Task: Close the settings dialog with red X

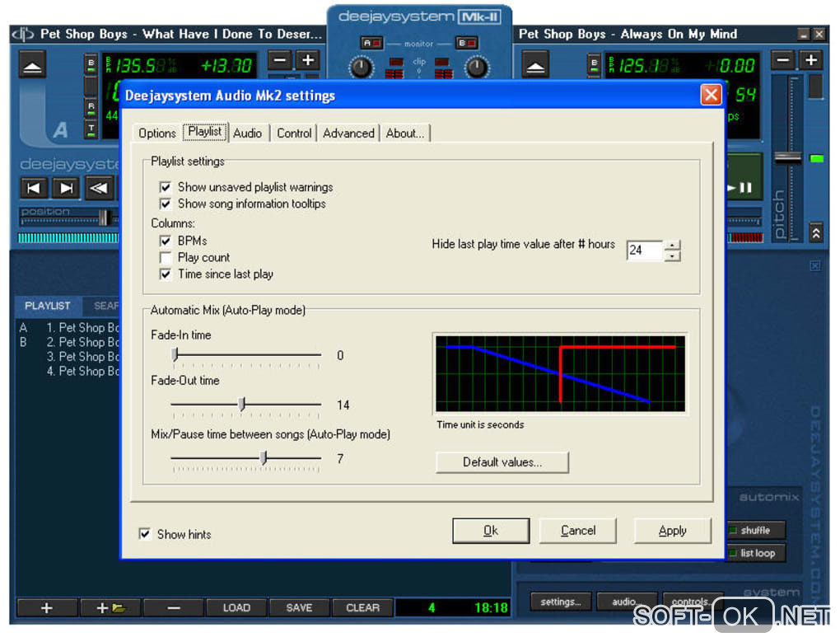Action: 711,95
